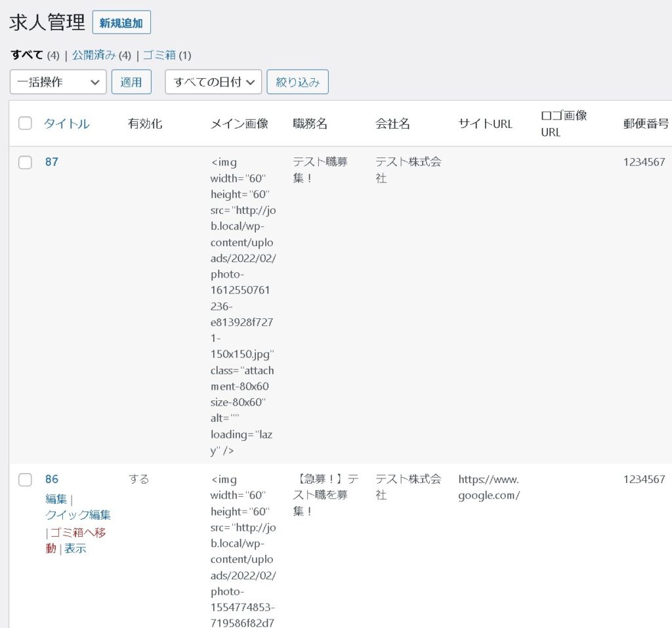The width and height of the screenshot is (672, 628).
Task: Open the ゴミ箱 filter view
Action: tap(159, 55)
